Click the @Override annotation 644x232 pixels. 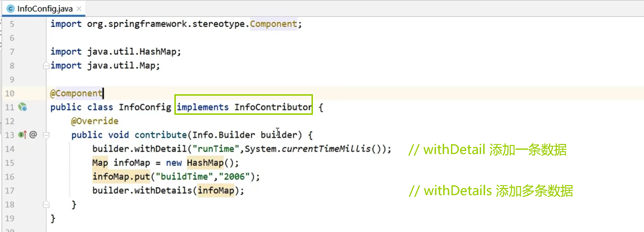(x=95, y=122)
